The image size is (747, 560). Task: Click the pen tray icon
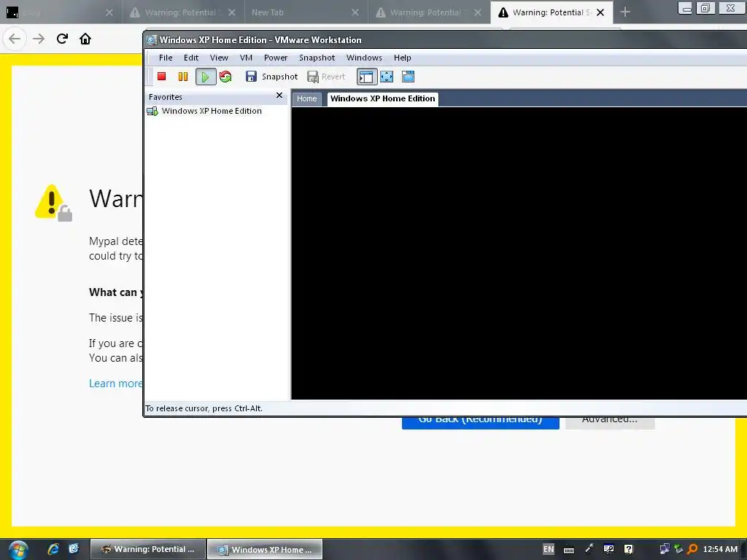click(x=589, y=548)
